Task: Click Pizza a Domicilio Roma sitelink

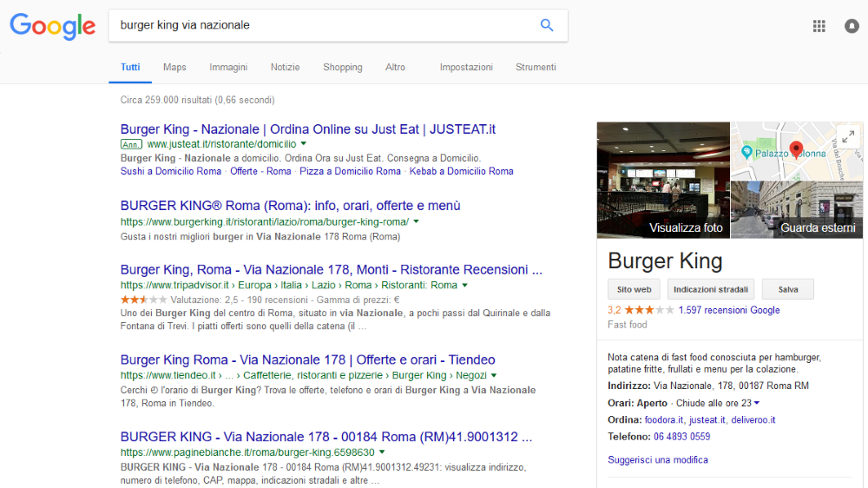Action: coord(350,171)
